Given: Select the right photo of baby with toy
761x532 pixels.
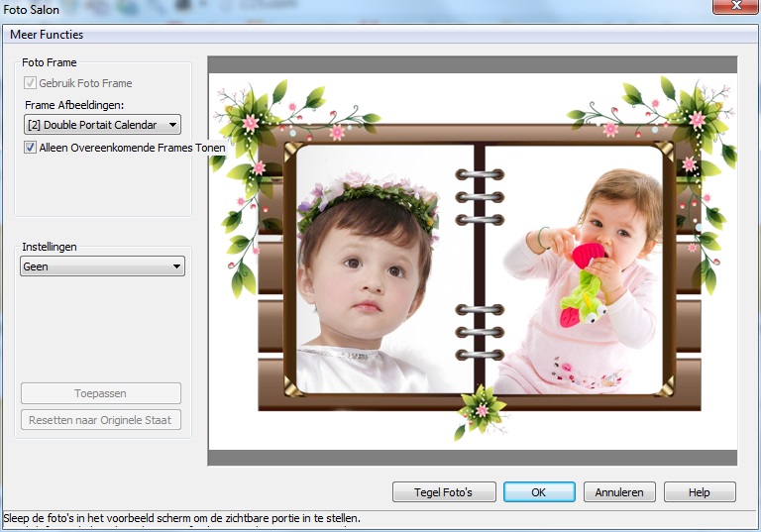Looking at the screenshot, I should tap(574, 268).
